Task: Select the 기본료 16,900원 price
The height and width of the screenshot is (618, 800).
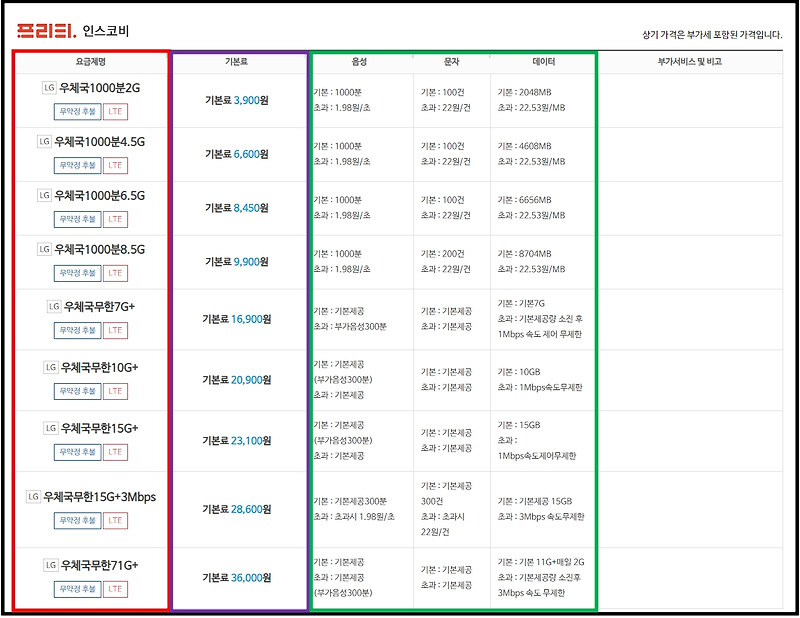Action: pyautogui.click(x=237, y=319)
